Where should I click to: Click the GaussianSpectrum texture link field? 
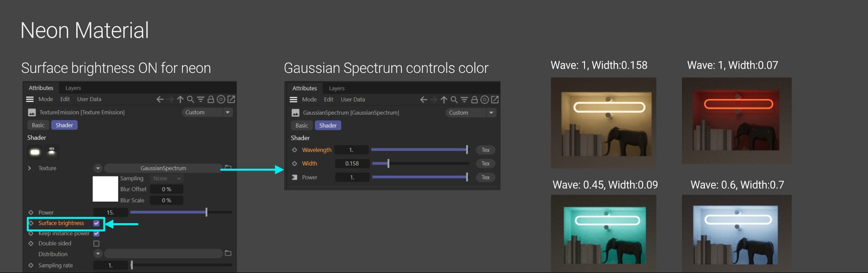(x=163, y=168)
